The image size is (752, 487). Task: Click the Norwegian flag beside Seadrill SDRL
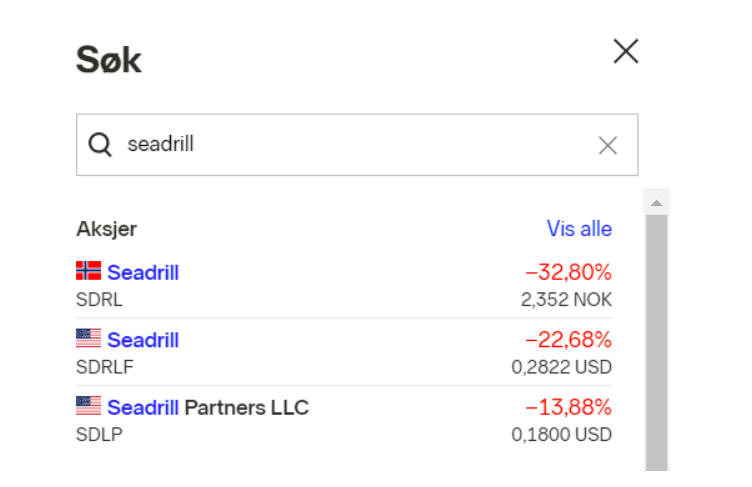pyautogui.click(x=89, y=271)
